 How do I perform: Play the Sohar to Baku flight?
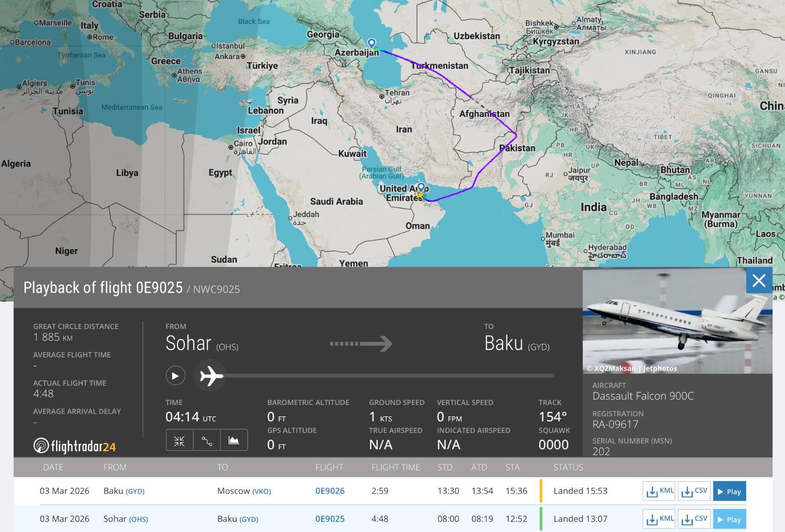pyautogui.click(x=729, y=519)
